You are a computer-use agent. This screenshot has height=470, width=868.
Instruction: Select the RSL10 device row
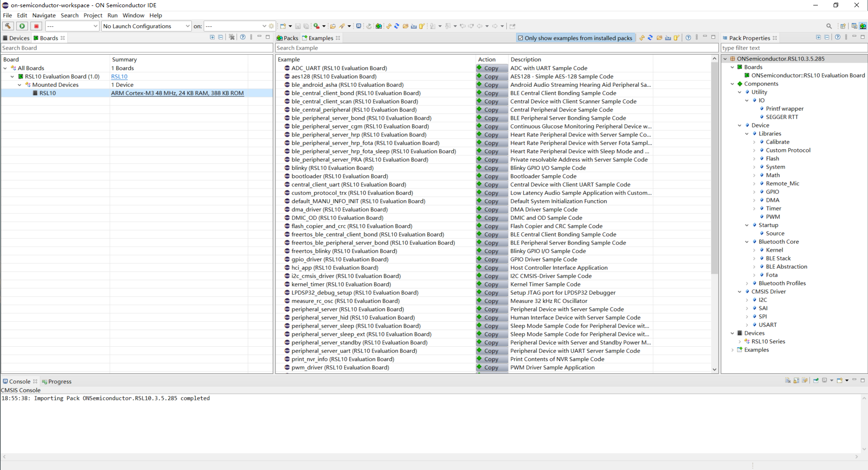(137, 93)
